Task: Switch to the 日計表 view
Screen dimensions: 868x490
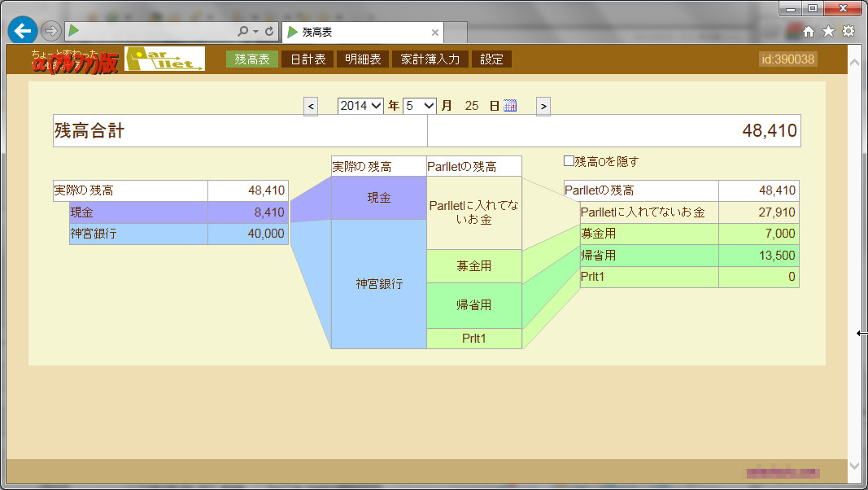Action: [305, 58]
